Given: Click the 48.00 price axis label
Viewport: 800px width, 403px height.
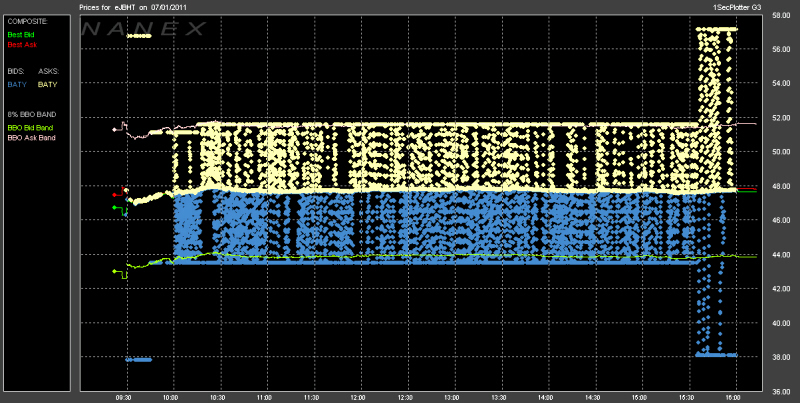Looking at the screenshot, I should 781,186.
